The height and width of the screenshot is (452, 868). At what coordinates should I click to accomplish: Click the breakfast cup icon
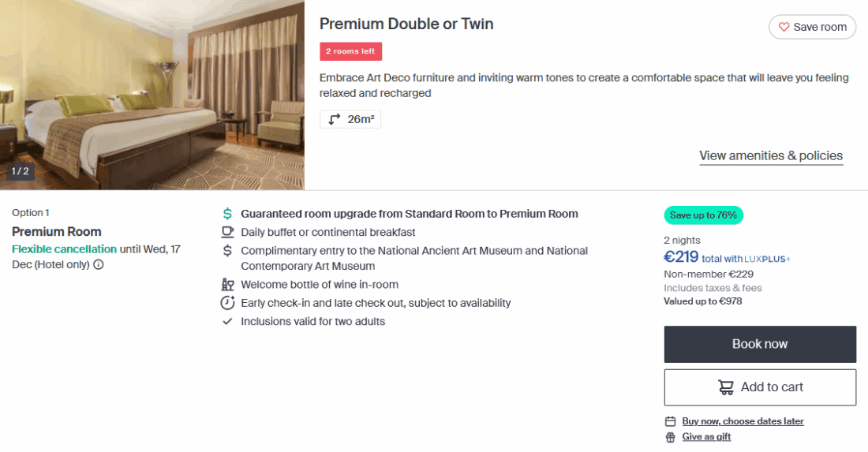pyautogui.click(x=227, y=232)
